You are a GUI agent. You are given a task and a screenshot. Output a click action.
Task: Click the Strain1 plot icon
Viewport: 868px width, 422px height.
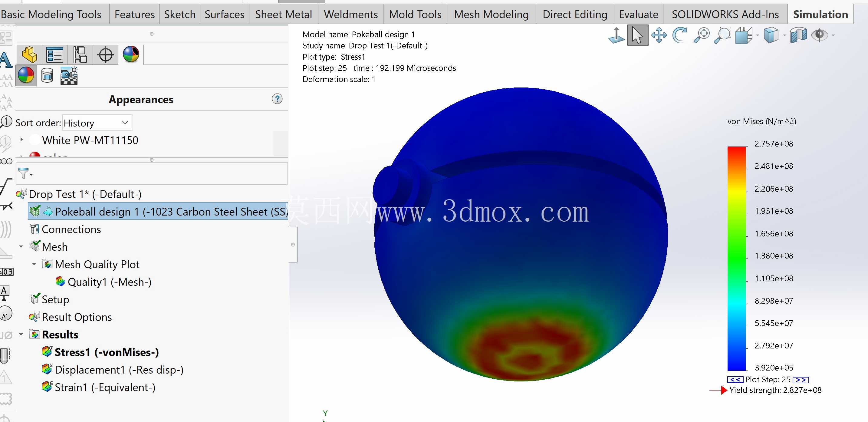[x=47, y=387]
